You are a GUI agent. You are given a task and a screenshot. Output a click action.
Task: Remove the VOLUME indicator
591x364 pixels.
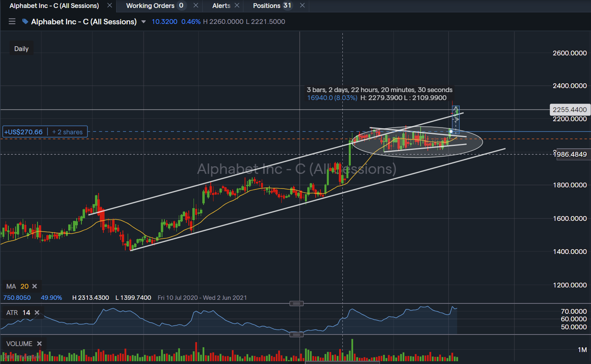click(x=40, y=344)
